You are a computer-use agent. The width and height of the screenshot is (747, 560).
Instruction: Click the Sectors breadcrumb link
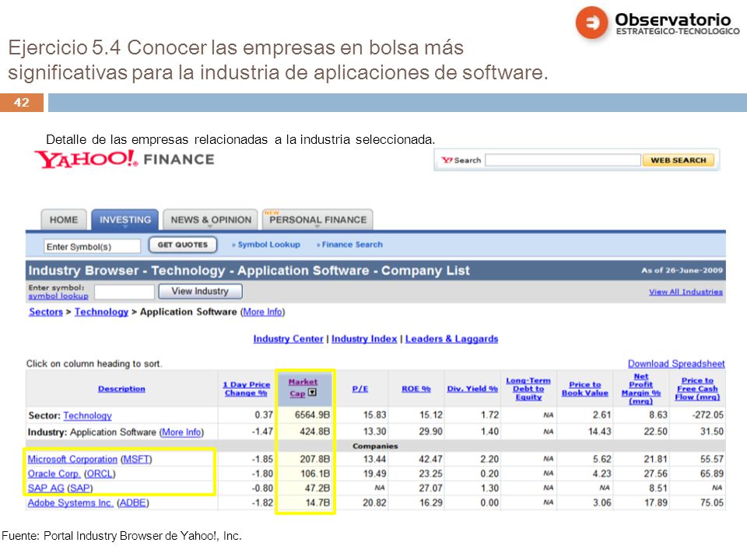coord(46,311)
